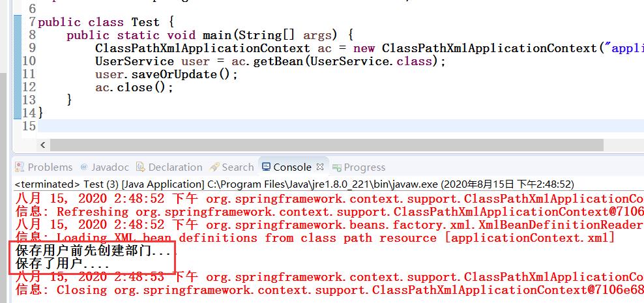
Task: Switch to the Search tab
Action: [x=231, y=167]
